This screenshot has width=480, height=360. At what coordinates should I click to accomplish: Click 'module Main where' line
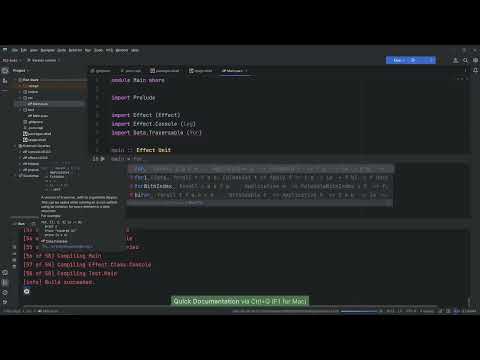[138, 80]
